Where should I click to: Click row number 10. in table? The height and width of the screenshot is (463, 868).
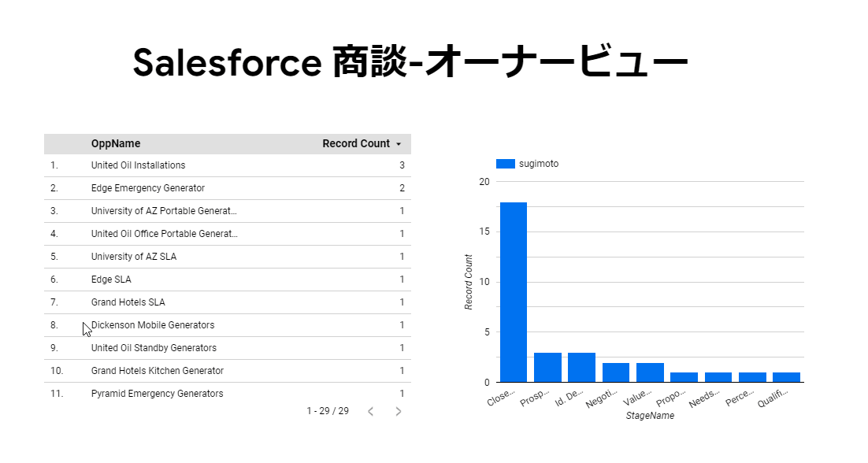[57, 371]
